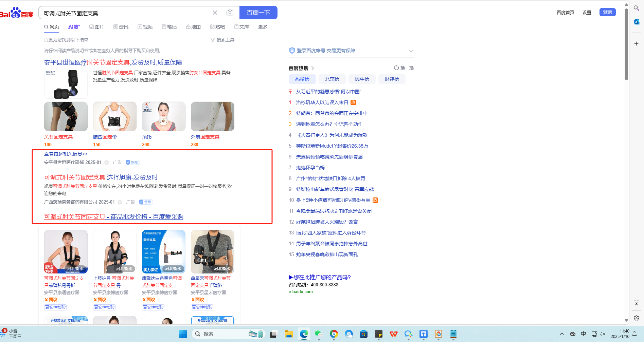Click the 腰围固定带 product thumbnail
The height and width of the screenshot is (342, 644).
[115, 116]
